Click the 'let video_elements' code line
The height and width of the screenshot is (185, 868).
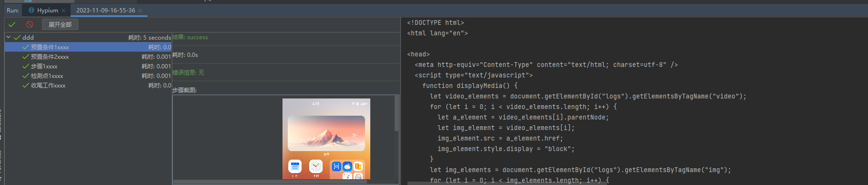coord(588,96)
